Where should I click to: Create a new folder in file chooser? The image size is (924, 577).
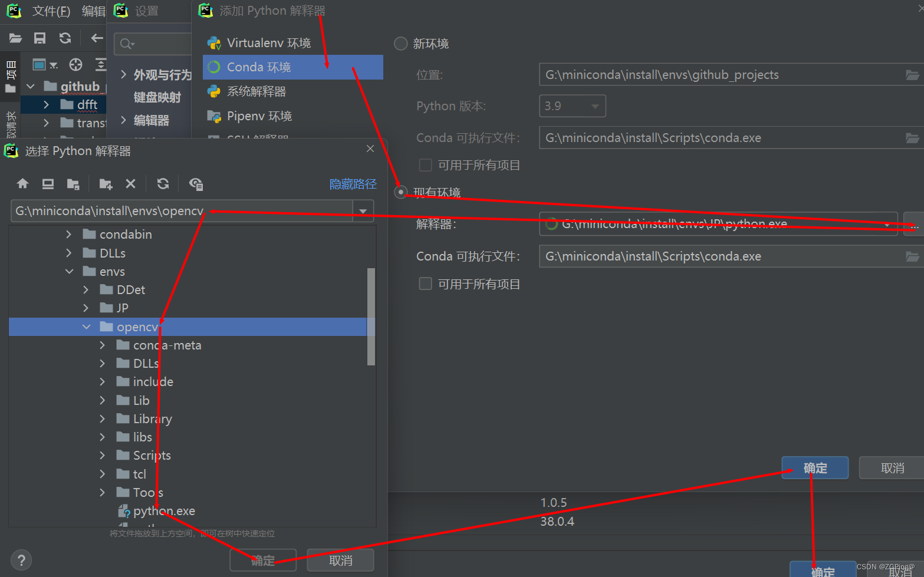106,184
